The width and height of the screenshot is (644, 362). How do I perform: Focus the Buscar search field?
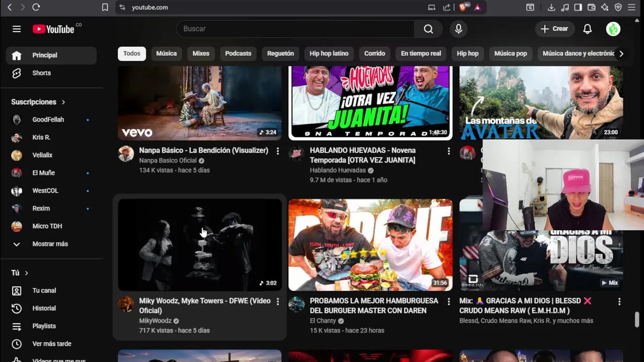[x=295, y=29]
